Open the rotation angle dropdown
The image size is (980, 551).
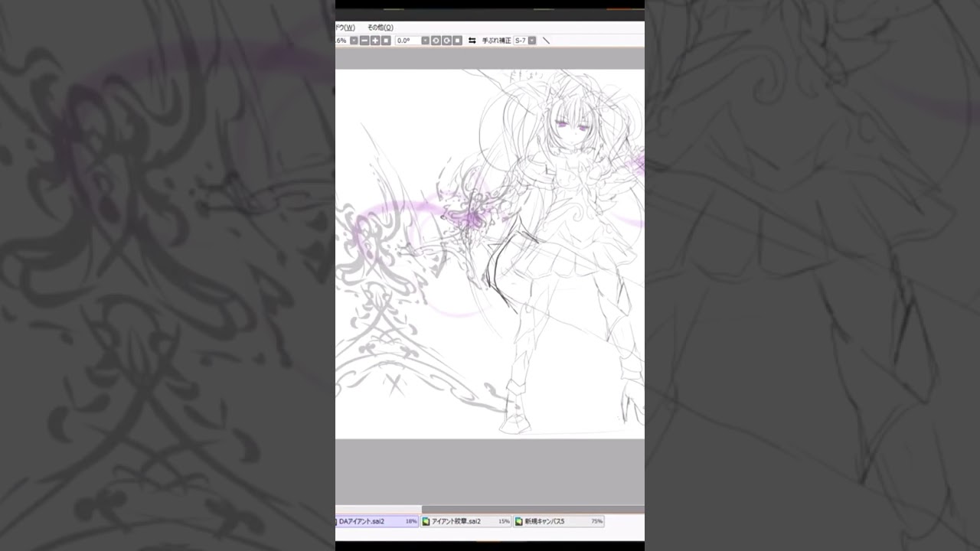pos(425,40)
